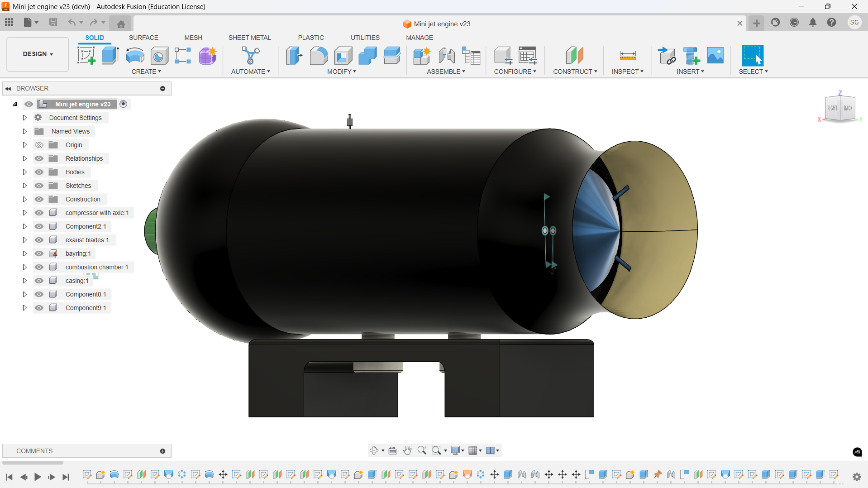Image resolution: width=868 pixels, height=488 pixels.
Task: Open the CONSTRUCT dropdown menu
Action: pos(575,72)
